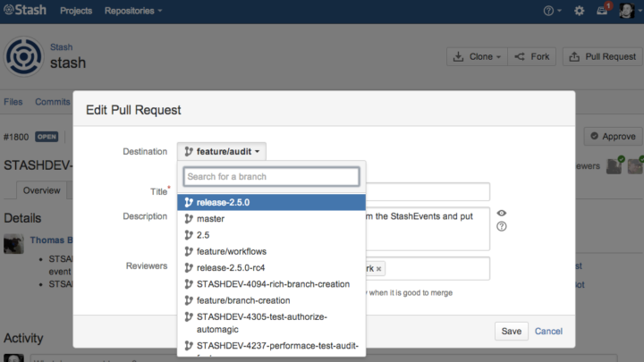The width and height of the screenshot is (644, 362).
Task: Open the Stash project link
Action: 61,47
